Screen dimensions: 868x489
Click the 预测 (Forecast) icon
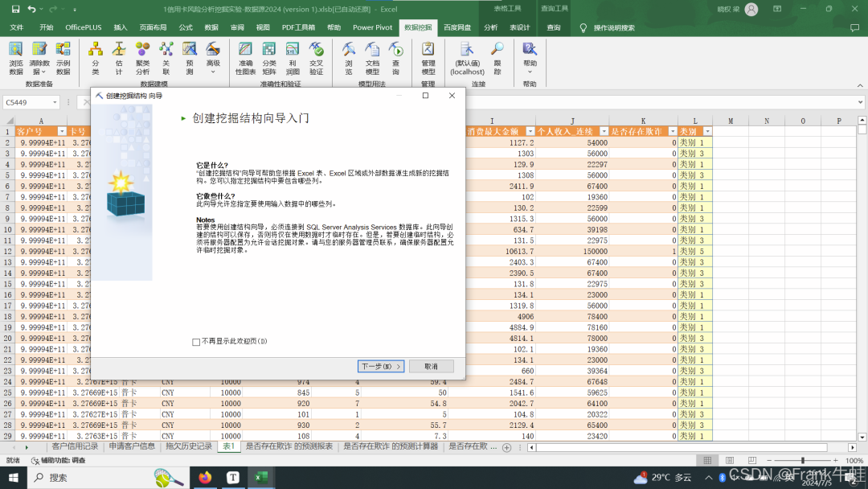190,58
